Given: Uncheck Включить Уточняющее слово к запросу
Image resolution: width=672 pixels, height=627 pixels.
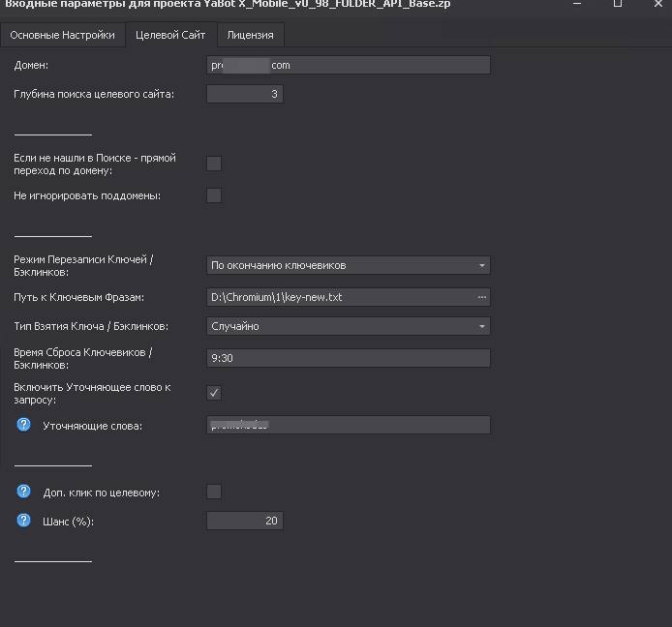Looking at the screenshot, I should [214, 393].
